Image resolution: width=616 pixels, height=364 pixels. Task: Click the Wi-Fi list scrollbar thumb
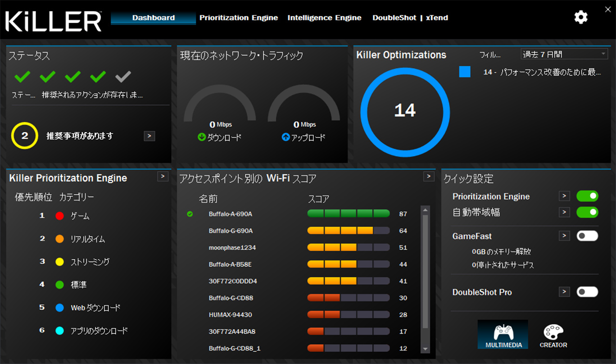tap(425, 272)
